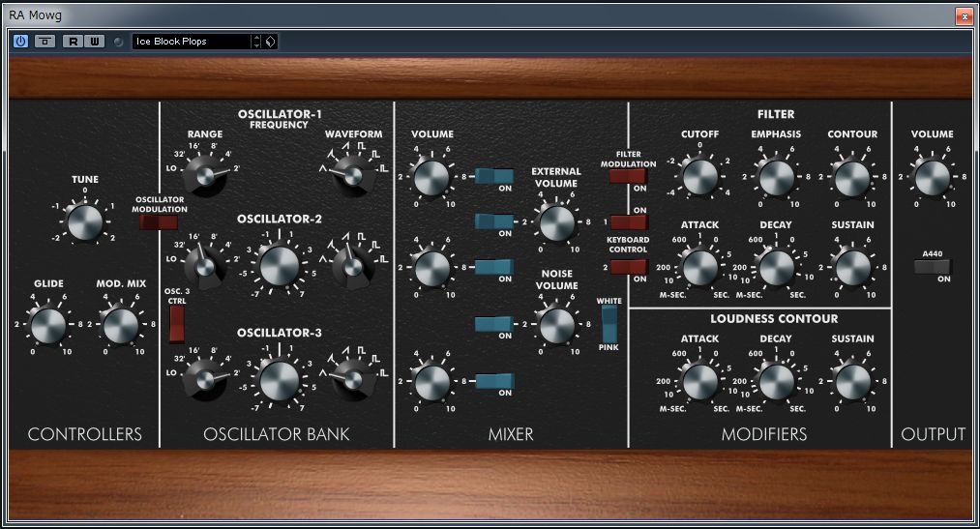Click the Filter SUSTAIN knob
Viewport: 980px width, 529px height.
(x=852, y=267)
